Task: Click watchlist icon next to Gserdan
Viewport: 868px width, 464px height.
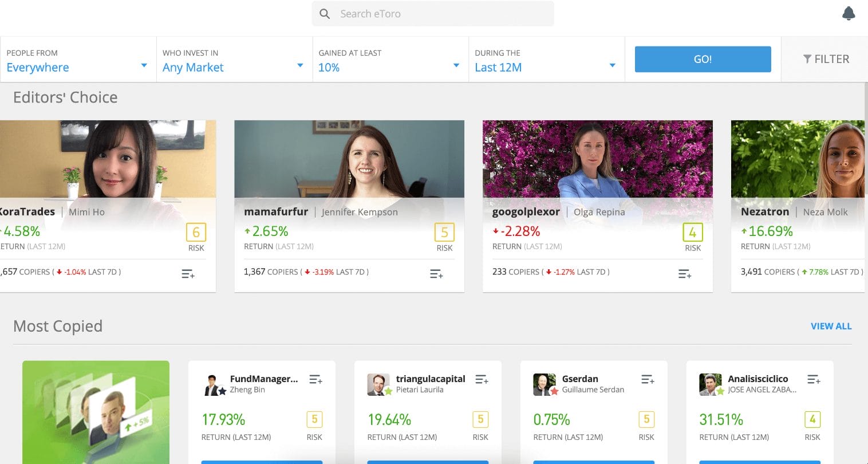Action: (x=648, y=379)
